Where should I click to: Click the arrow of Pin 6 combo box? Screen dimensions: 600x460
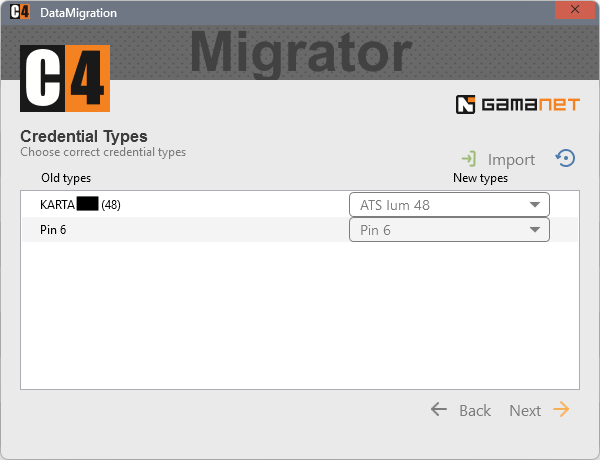(x=535, y=230)
